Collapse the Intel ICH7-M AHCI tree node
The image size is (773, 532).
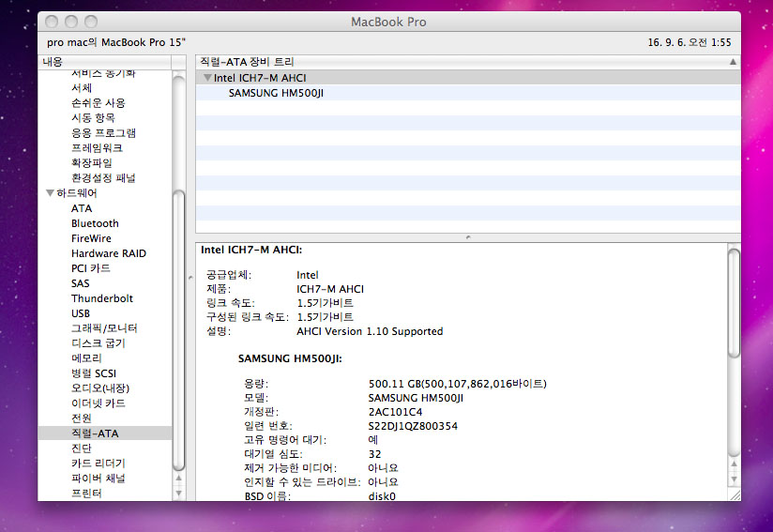(x=207, y=78)
